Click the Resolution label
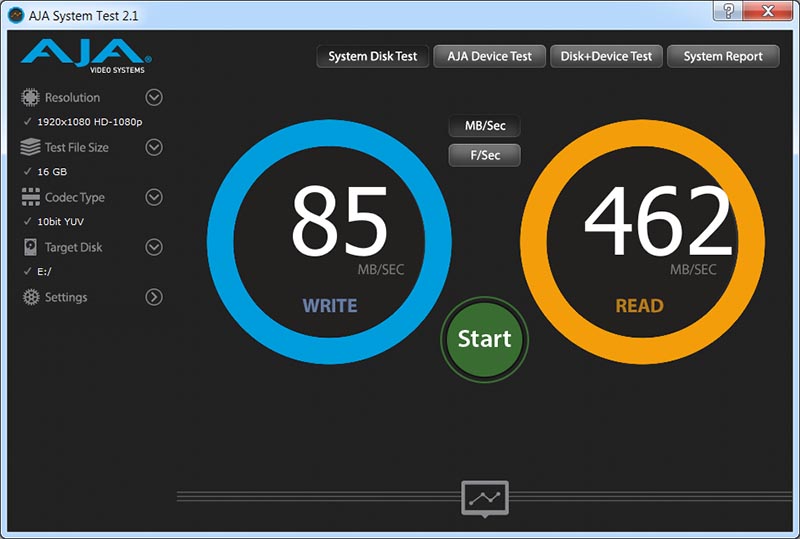This screenshot has width=800, height=539. pos(72,97)
